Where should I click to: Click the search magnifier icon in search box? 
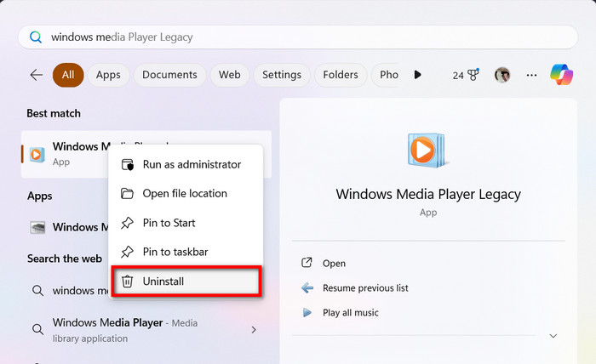(x=36, y=37)
